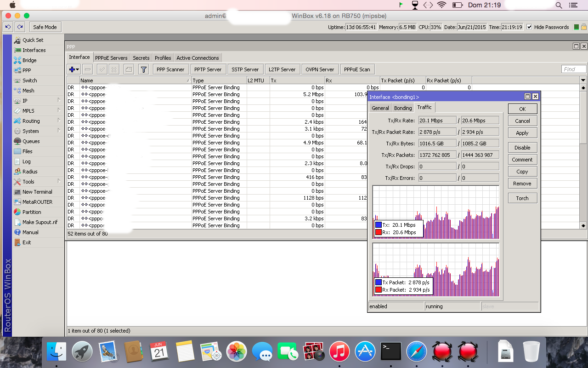Screen dimensions: 588x368
Task: Expand the MPLS submenu
Action: coord(38,111)
